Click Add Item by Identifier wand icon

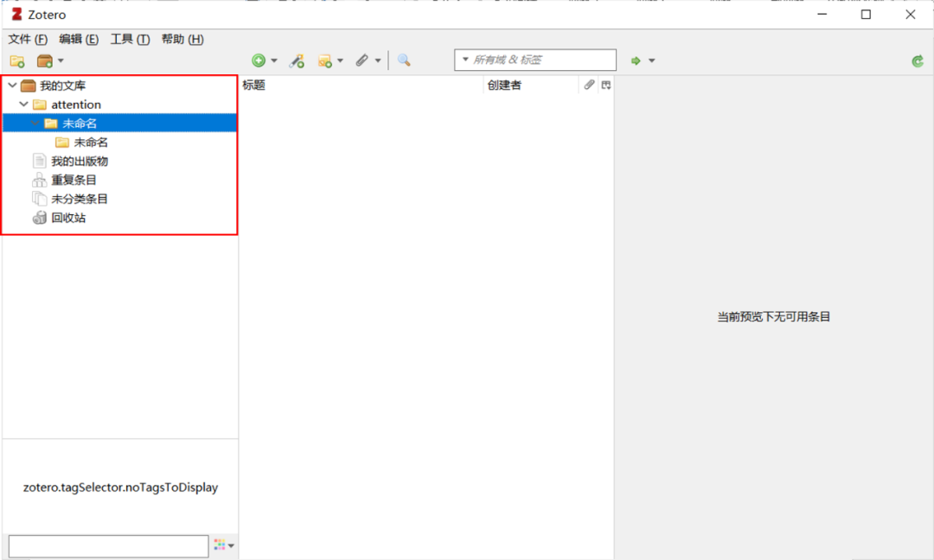point(297,60)
